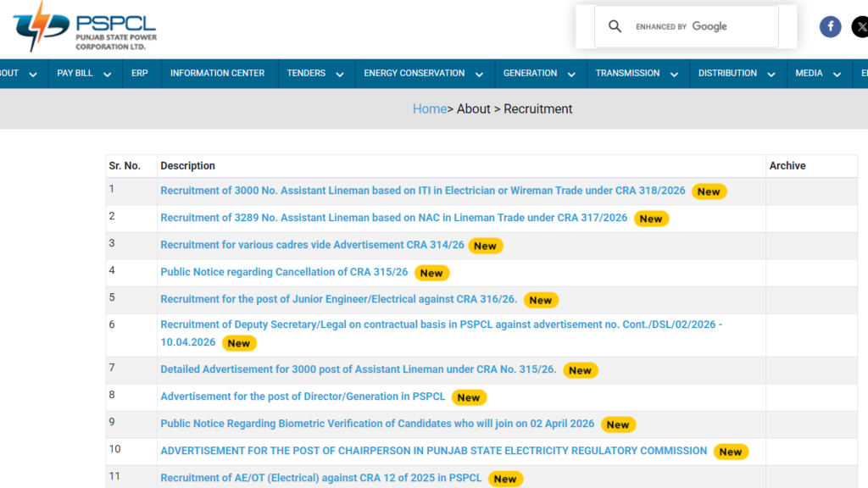The width and height of the screenshot is (868, 488).
Task: Click the New badge on the CRA 317/2026 row
Action: (x=651, y=219)
